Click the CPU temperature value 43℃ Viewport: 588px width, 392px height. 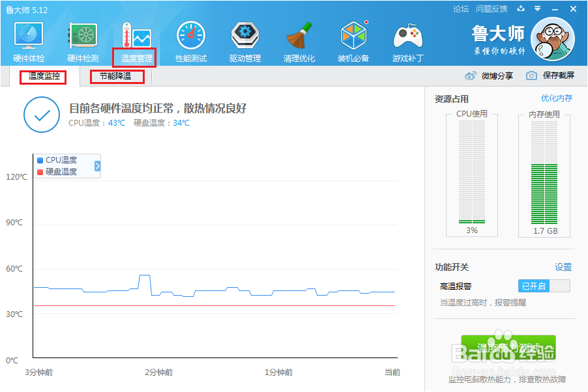coord(117,123)
